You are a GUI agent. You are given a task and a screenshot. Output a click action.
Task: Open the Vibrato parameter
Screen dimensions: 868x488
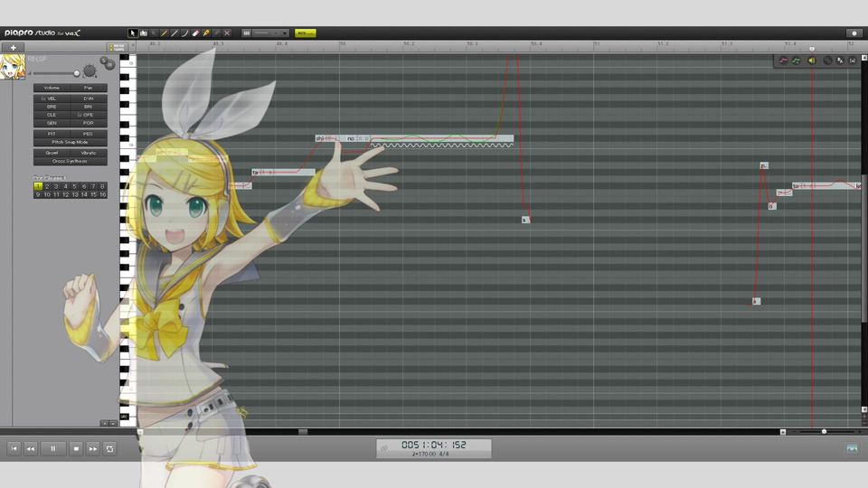coord(89,153)
